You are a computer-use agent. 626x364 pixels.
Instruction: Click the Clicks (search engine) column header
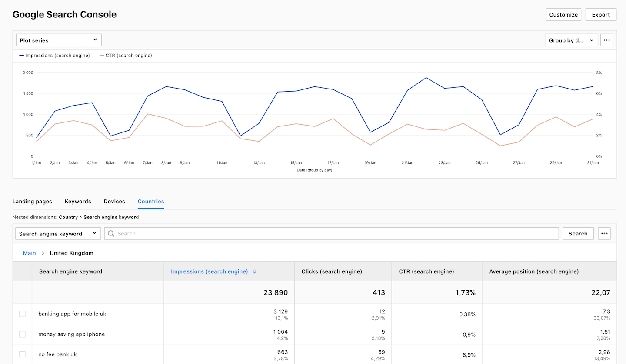point(332,271)
